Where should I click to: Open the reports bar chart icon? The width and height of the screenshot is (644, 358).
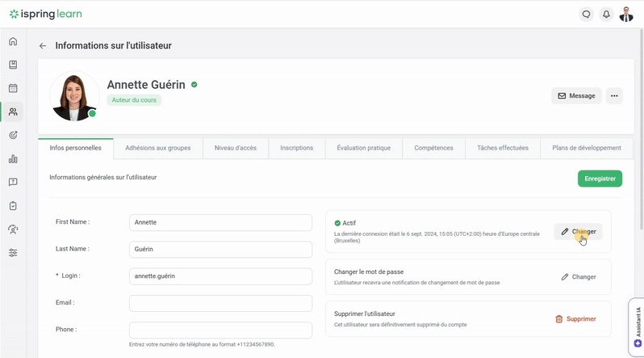tap(13, 159)
